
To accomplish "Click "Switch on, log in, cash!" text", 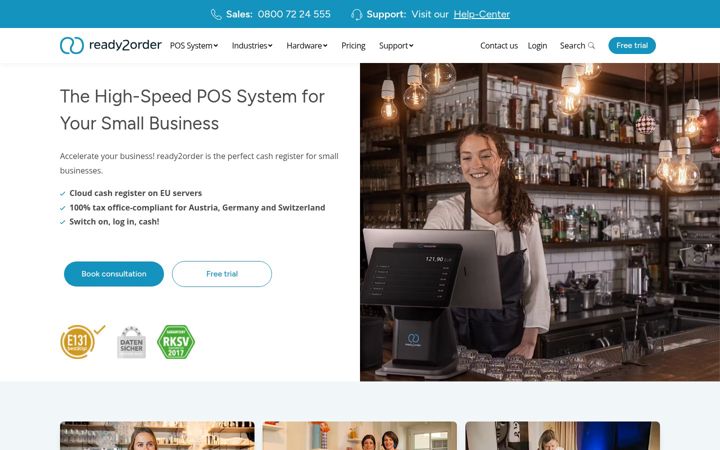I will (114, 221).
